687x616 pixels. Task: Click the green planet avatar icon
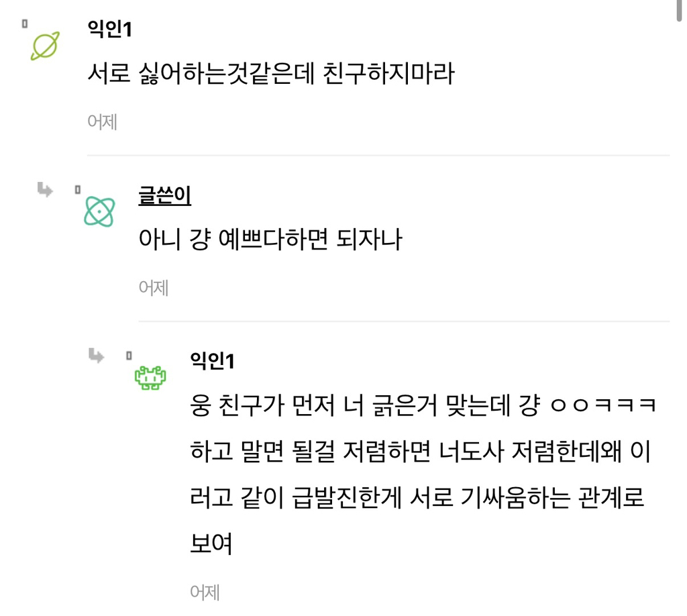[45, 46]
